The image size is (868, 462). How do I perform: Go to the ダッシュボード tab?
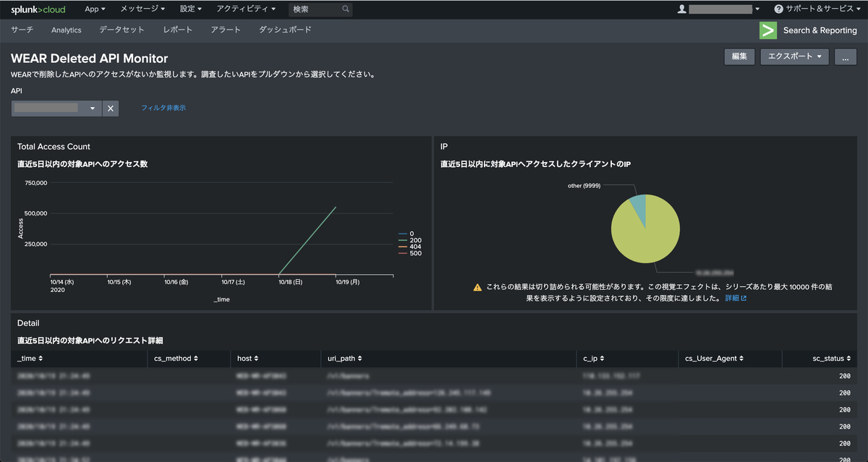click(x=285, y=30)
